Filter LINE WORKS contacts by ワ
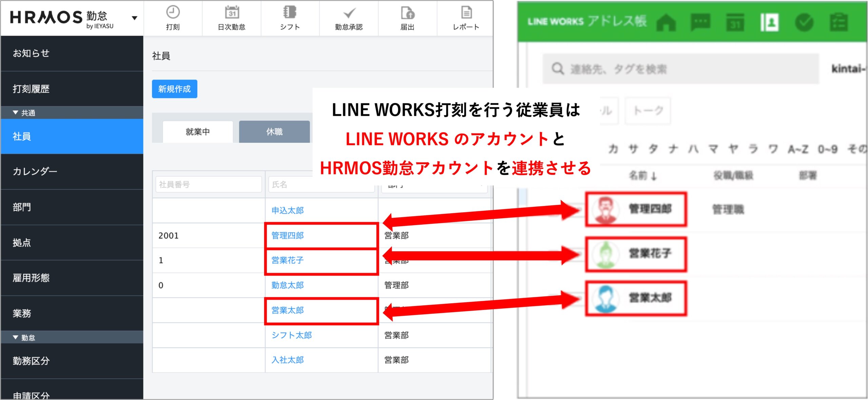The image size is (868, 400). [773, 149]
